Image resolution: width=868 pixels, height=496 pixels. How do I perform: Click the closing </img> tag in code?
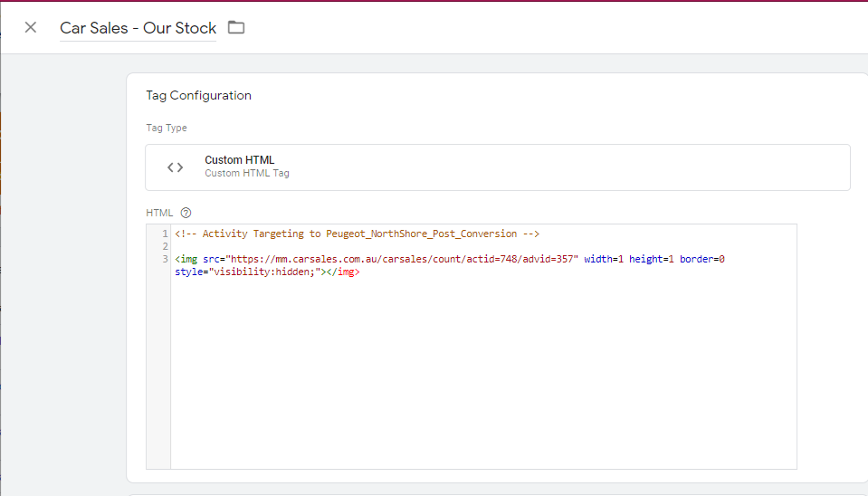tap(343, 272)
